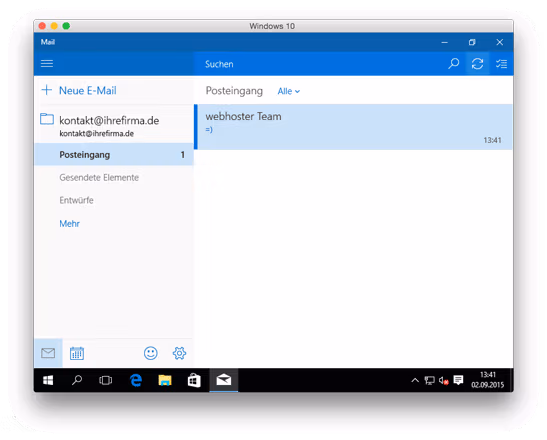Open taskbar search magnifier
Viewport: 547px width, 440px height.
77,380
